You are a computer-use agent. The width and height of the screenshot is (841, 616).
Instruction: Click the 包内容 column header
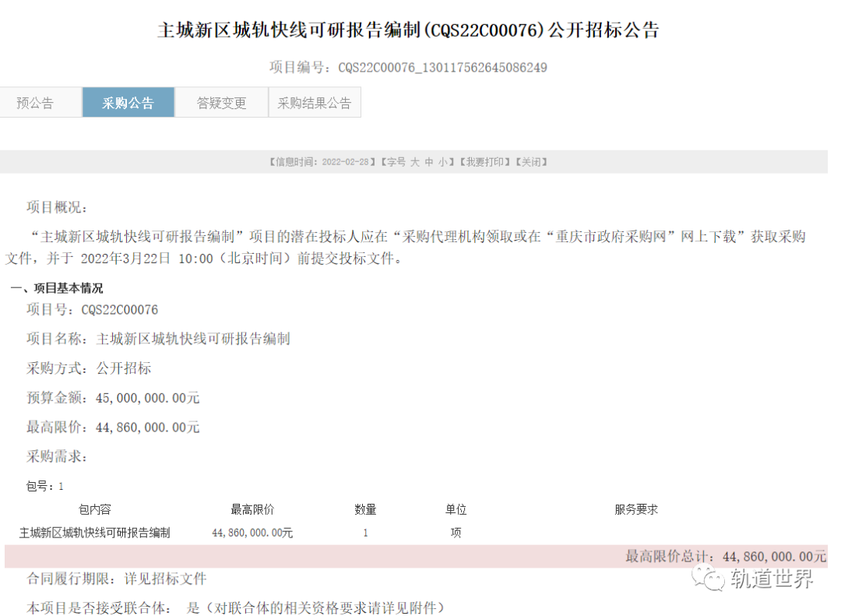click(x=94, y=509)
